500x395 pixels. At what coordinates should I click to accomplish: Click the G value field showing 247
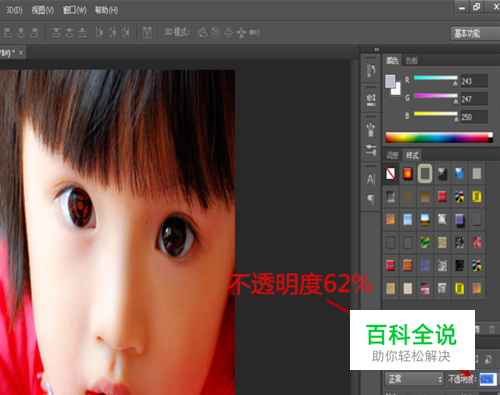pos(474,99)
